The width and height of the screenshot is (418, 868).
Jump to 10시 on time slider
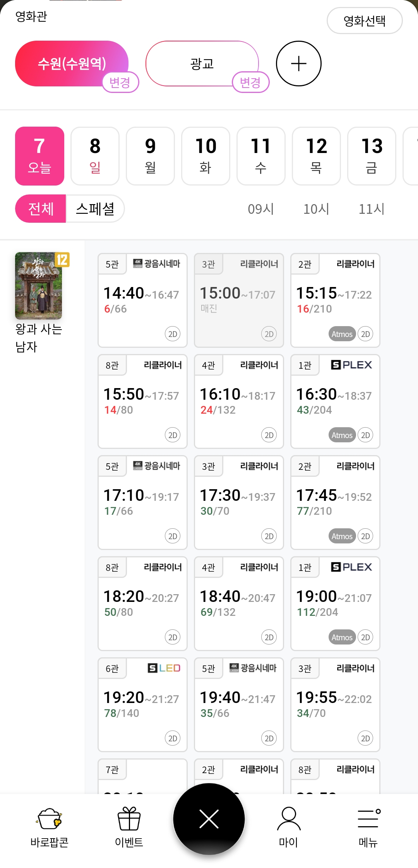click(x=316, y=209)
